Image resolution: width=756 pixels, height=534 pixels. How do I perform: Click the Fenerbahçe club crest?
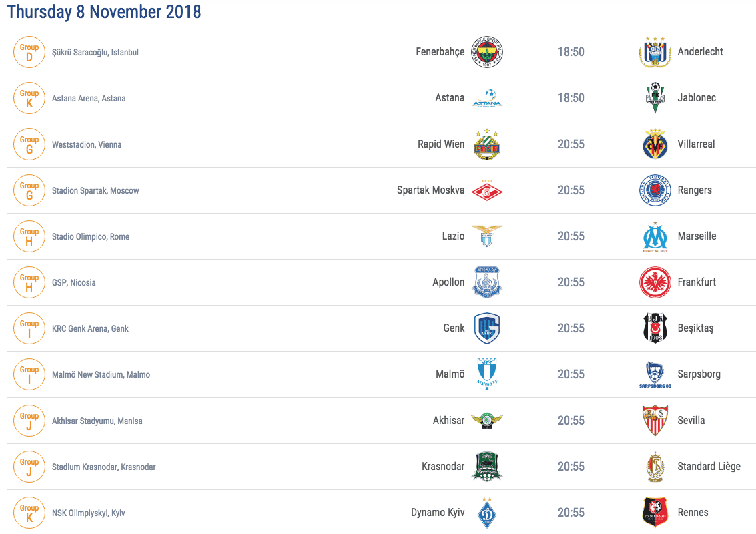click(x=487, y=52)
